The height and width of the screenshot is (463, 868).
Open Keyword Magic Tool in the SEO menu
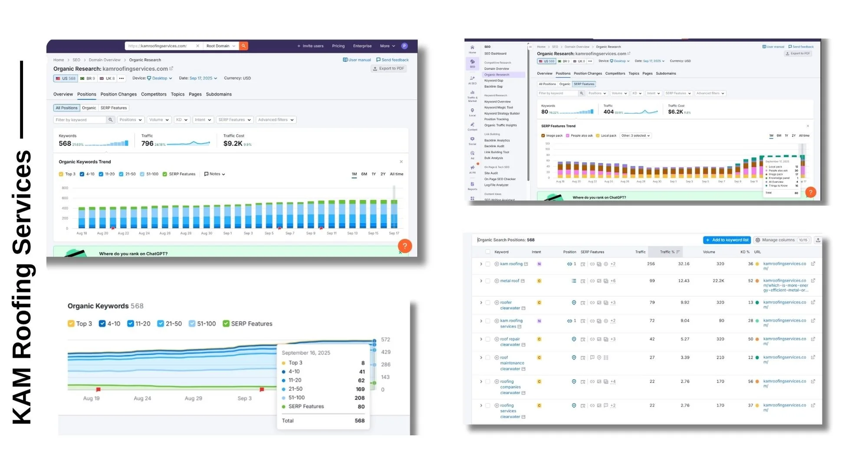coord(498,107)
